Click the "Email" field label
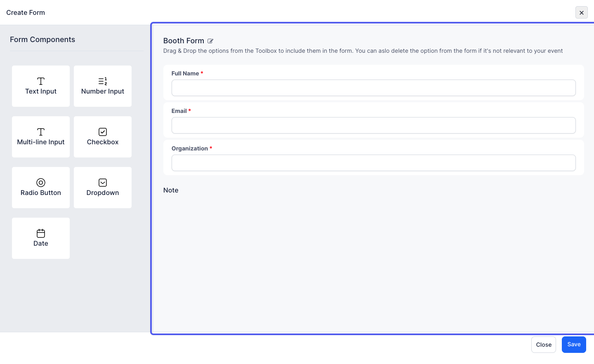 179,111
